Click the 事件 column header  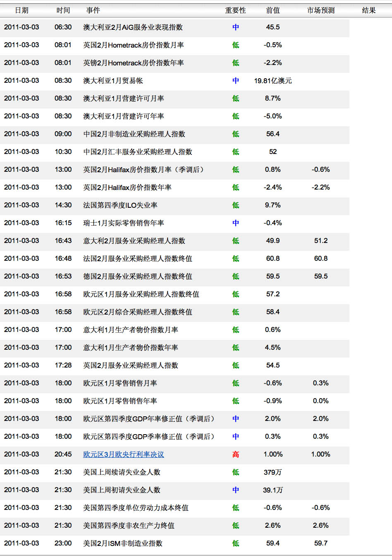[93, 10]
